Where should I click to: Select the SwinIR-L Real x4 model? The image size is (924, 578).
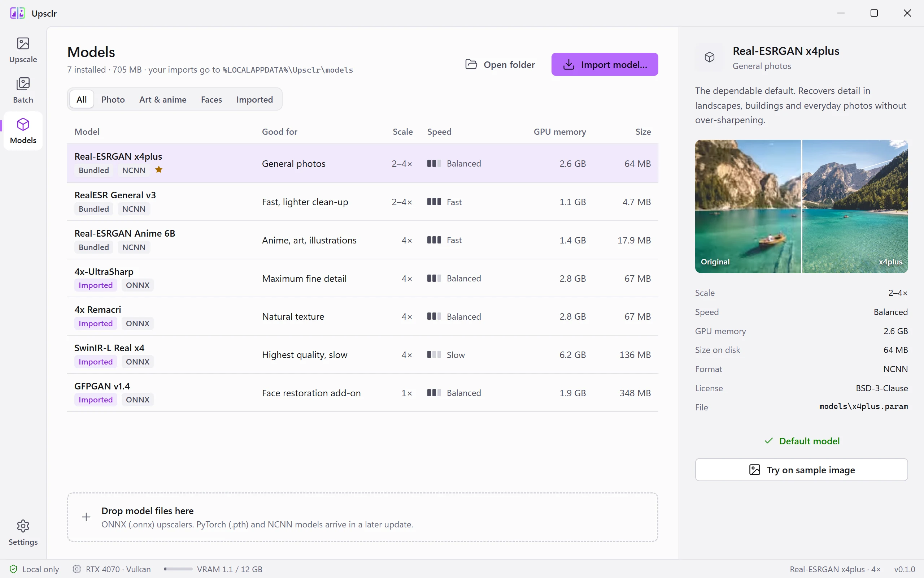[x=363, y=355]
